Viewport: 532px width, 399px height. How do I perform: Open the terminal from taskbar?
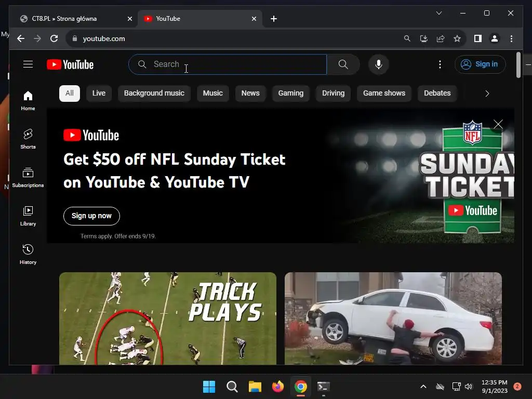pos(323,387)
